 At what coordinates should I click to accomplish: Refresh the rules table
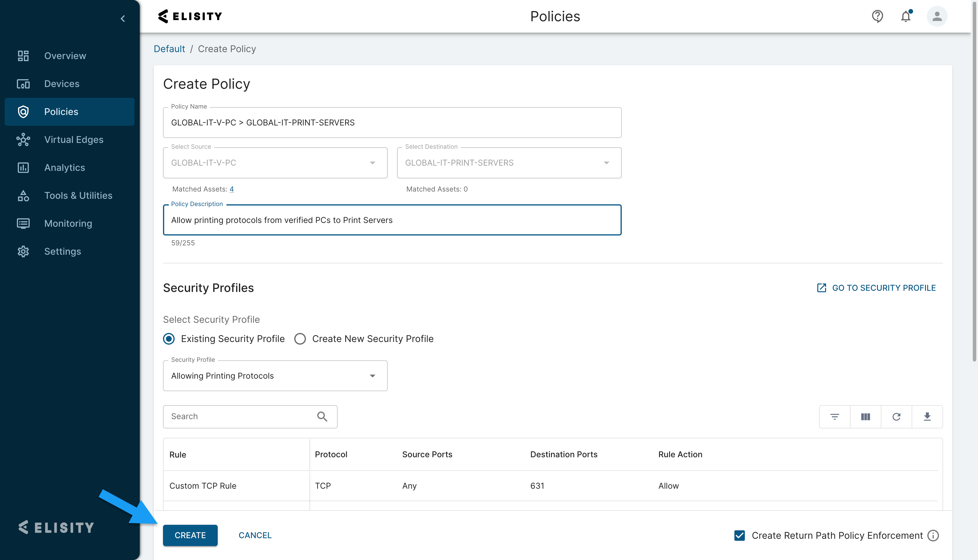(897, 417)
